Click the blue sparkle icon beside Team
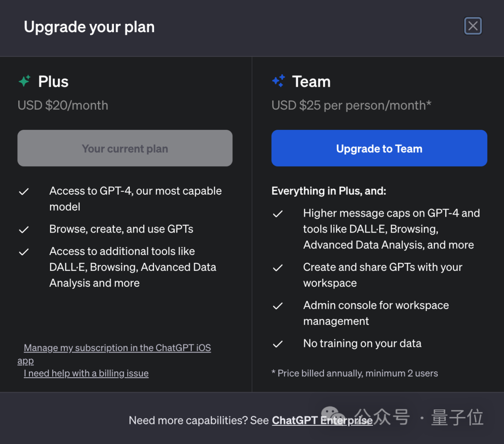The image size is (504, 444). click(278, 81)
